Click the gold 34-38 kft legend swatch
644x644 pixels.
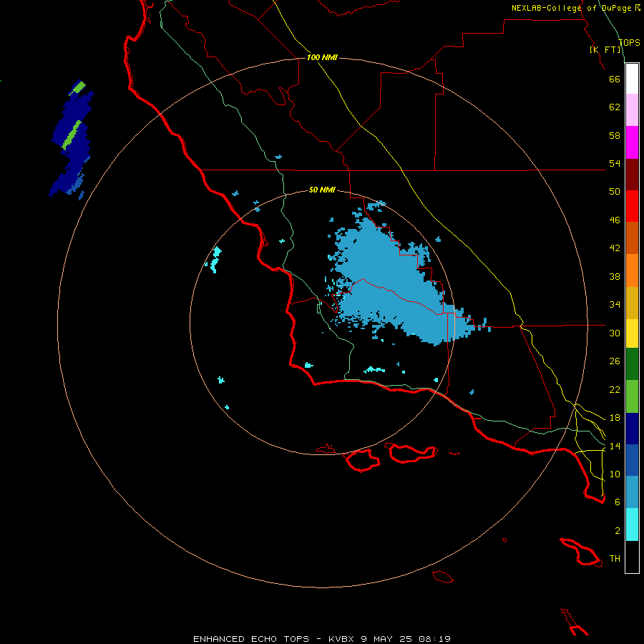click(632, 303)
